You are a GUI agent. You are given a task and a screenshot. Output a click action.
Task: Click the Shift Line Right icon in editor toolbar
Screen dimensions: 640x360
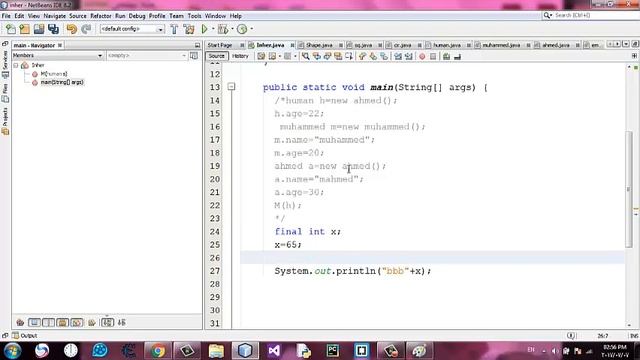pyautogui.click(x=408, y=56)
